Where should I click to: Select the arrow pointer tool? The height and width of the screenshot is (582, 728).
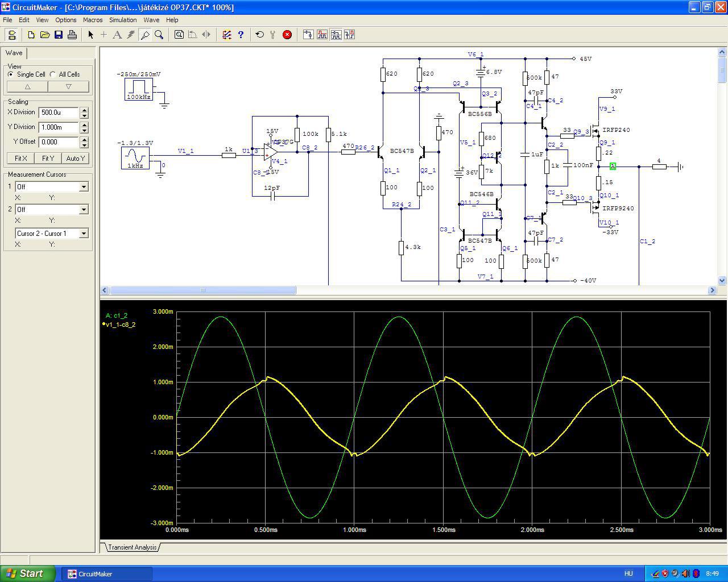(90, 35)
